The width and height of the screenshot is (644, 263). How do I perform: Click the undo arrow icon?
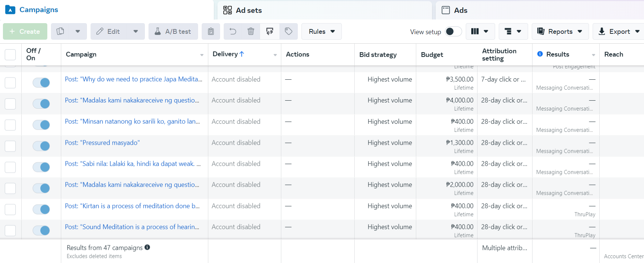click(233, 32)
